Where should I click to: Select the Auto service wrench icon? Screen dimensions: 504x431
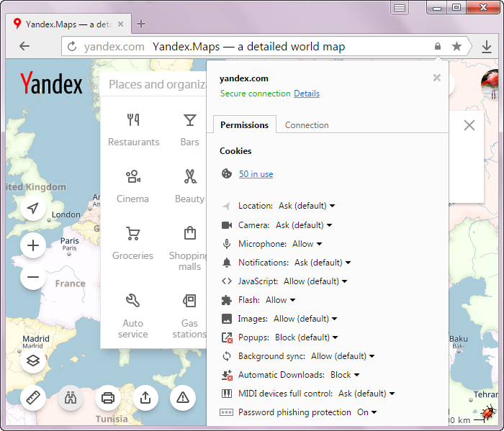(132, 301)
